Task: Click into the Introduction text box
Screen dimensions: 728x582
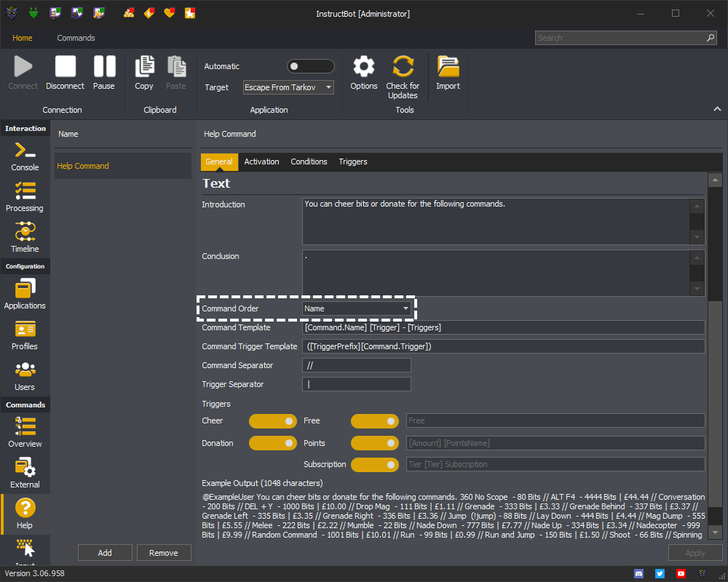Action: pyautogui.click(x=496, y=221)
